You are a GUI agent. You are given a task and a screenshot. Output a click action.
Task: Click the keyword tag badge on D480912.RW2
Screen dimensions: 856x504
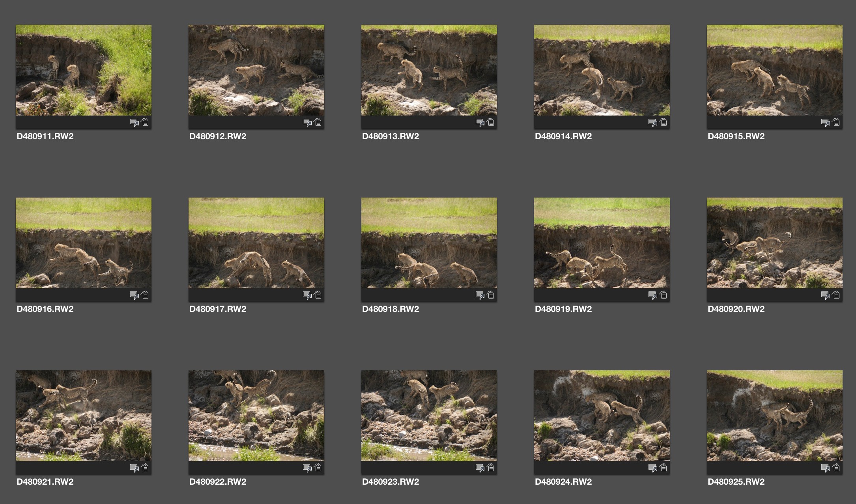point(318,122)
